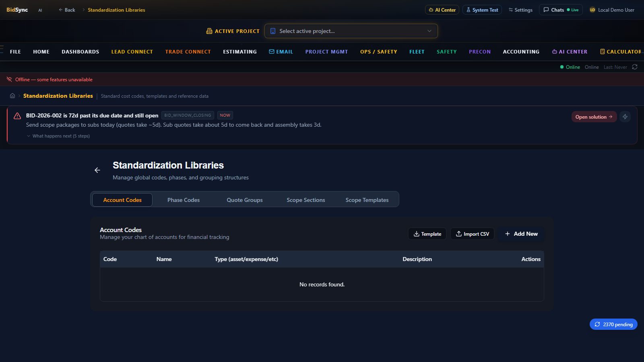Screen dimensions: 644x362
Task: Open the DASHBOARDS menu
Action: [80, 51]
